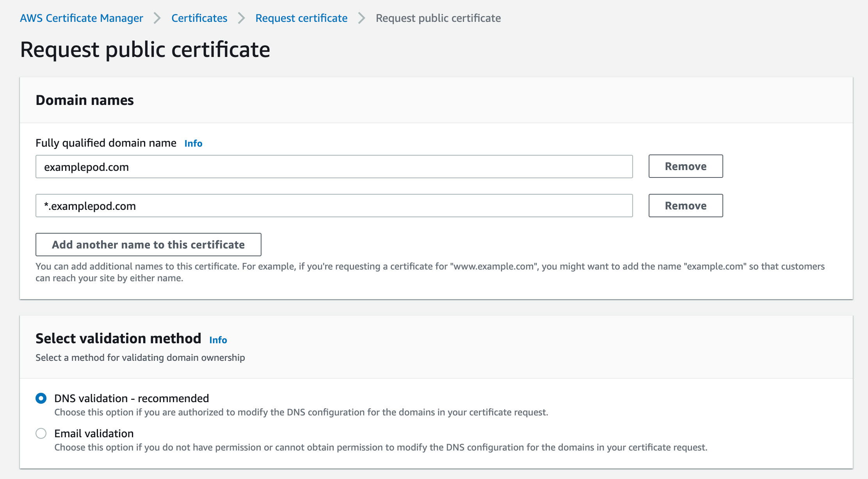Focus the examplepod.com domain name field
The height and width of the screenshot is (479, 868).
tap(334, 167)
